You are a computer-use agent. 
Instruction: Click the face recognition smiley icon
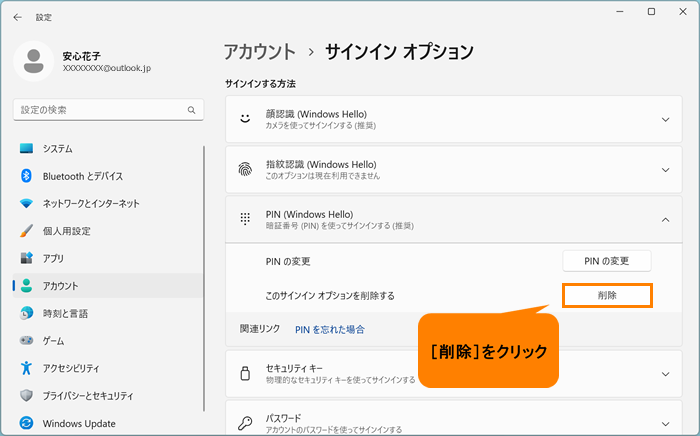(x=245, y=119)
